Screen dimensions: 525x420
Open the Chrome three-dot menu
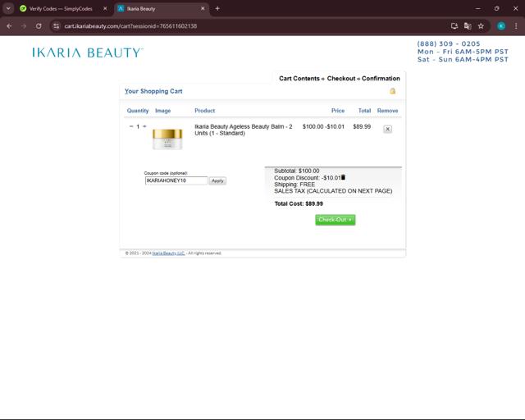point(516,26)
